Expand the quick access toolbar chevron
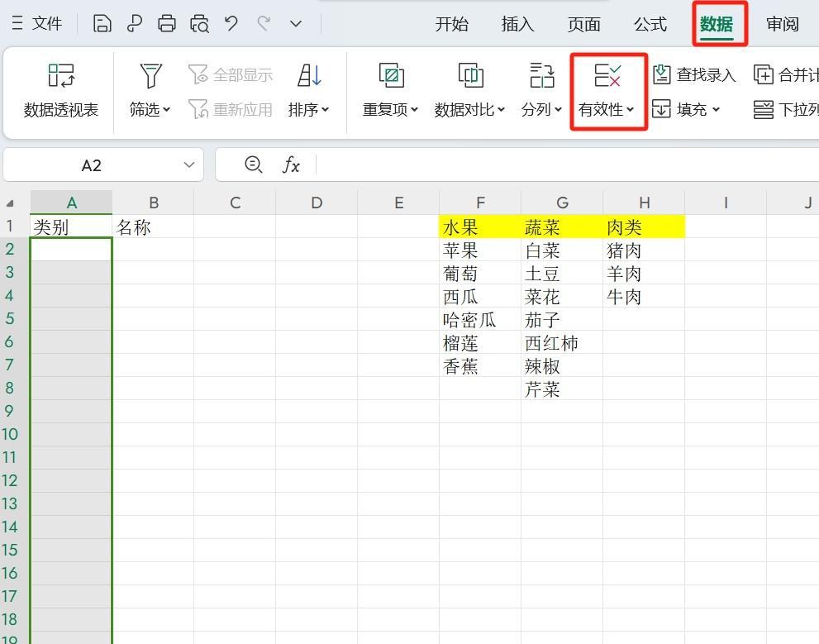819x644 pixels. click(x=296, y=23)
